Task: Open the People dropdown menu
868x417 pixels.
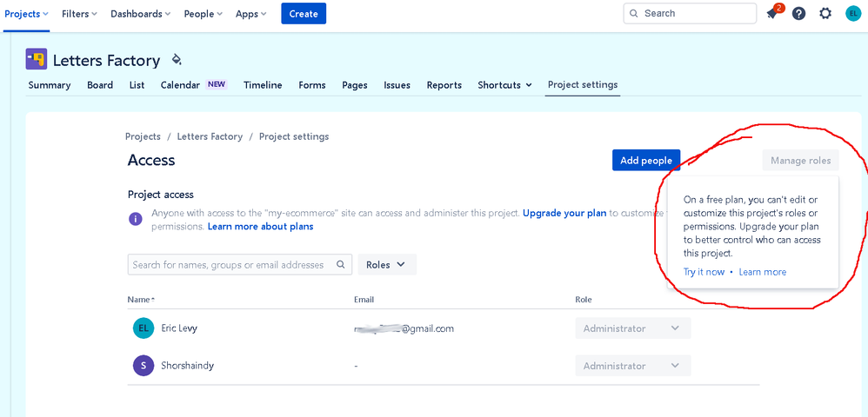Action: 204,14
